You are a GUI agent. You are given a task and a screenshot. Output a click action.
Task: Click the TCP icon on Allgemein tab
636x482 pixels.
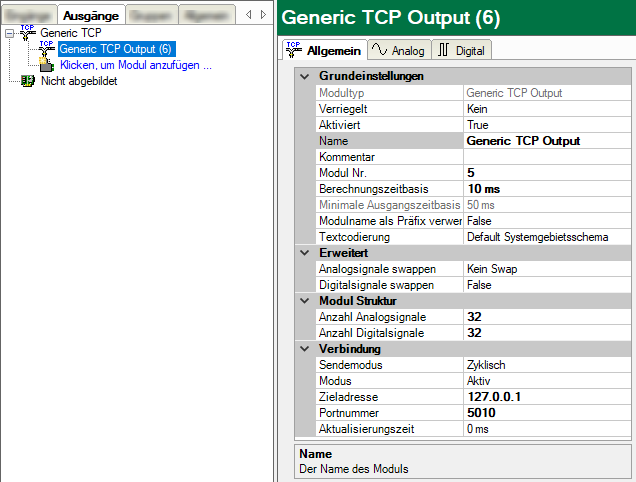(x=294, y=50)
